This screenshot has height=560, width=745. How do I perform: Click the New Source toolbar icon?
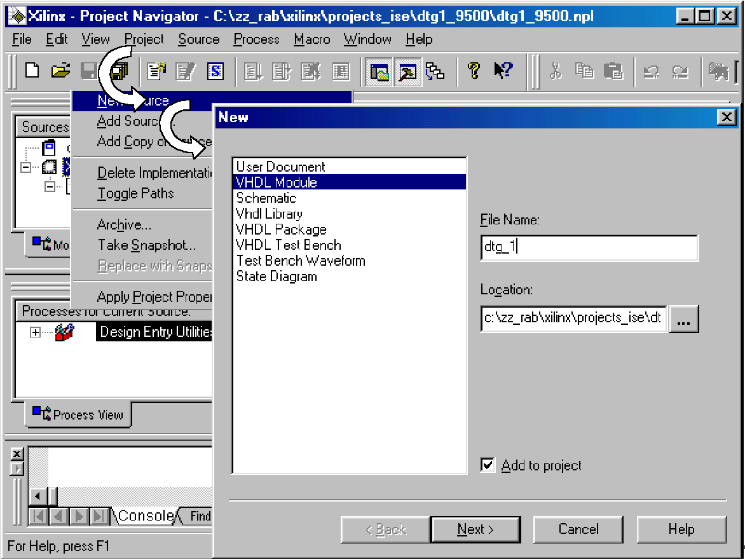156,71
